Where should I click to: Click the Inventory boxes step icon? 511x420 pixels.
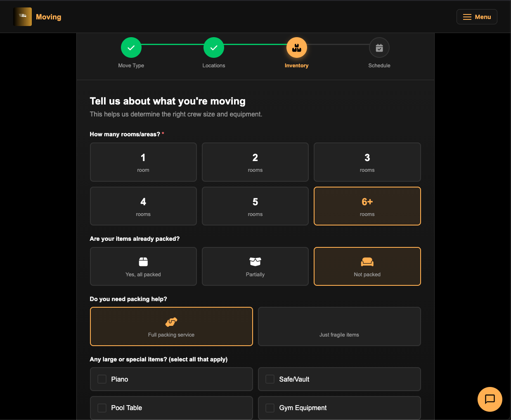[296, 48]
